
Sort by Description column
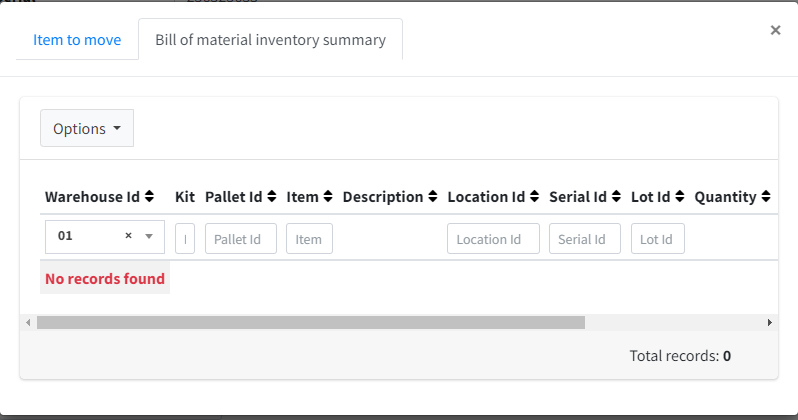pos(432,197)
